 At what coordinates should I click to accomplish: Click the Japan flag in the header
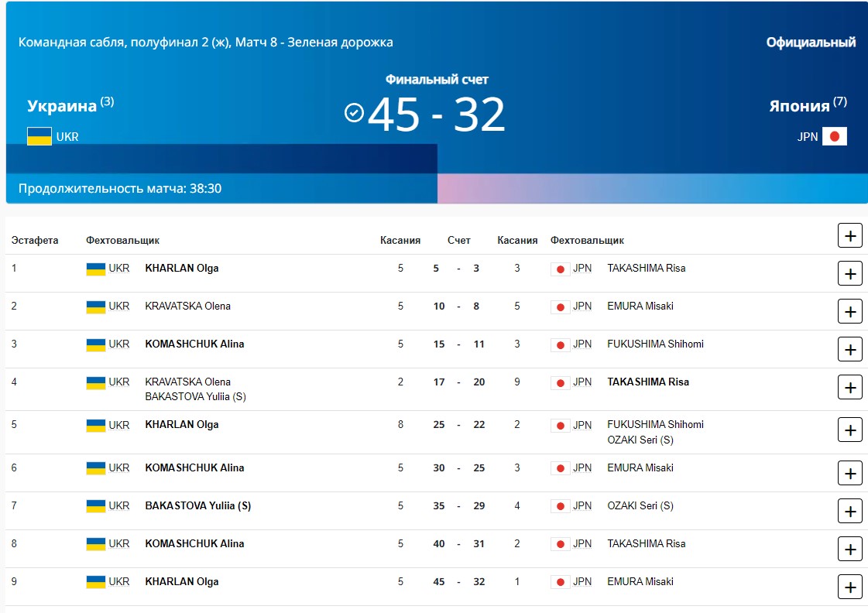[x=834, y=136]
